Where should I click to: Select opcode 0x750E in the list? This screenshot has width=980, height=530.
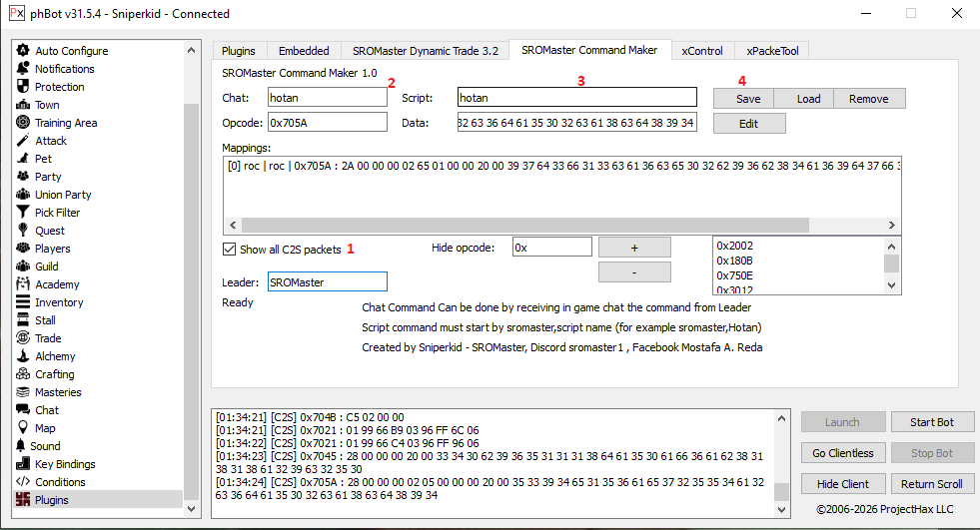[x=734, y=275]
